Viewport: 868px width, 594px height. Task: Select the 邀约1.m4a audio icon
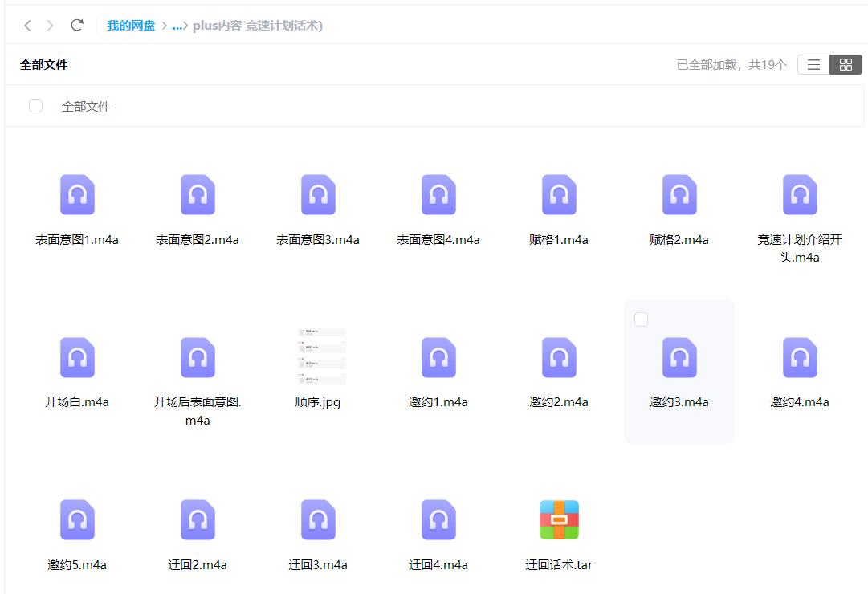coord(438,358)
